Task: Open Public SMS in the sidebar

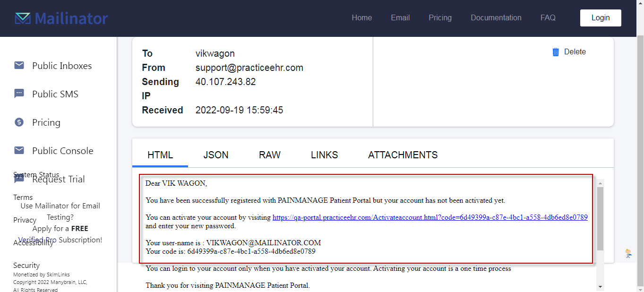Action: click(x=55, y=94)
